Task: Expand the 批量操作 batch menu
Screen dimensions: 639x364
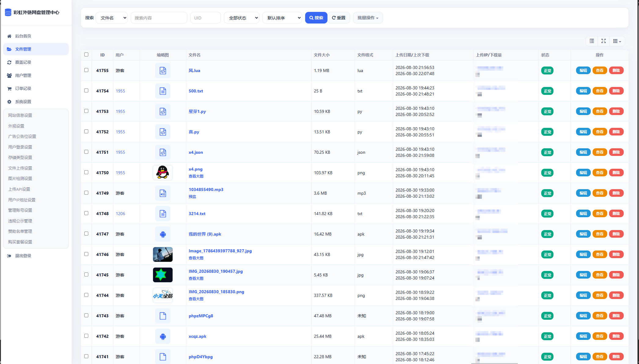Action: [x=368, y=18]
